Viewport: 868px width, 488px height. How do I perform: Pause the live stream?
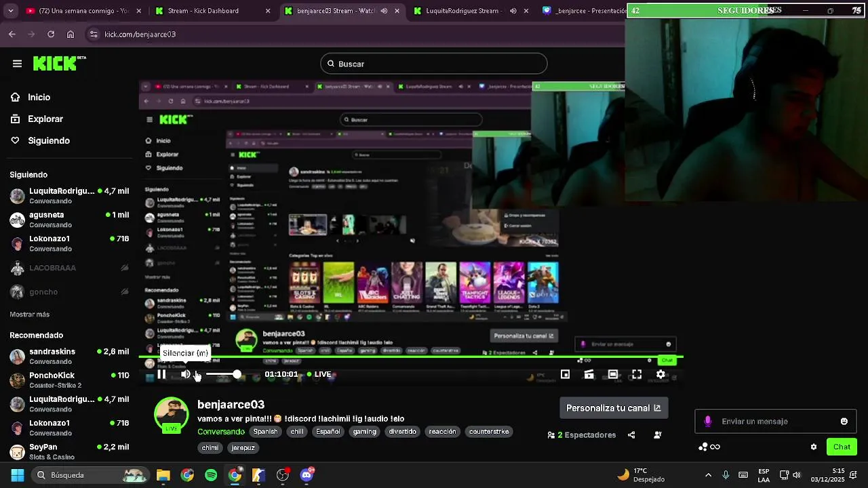161,374
